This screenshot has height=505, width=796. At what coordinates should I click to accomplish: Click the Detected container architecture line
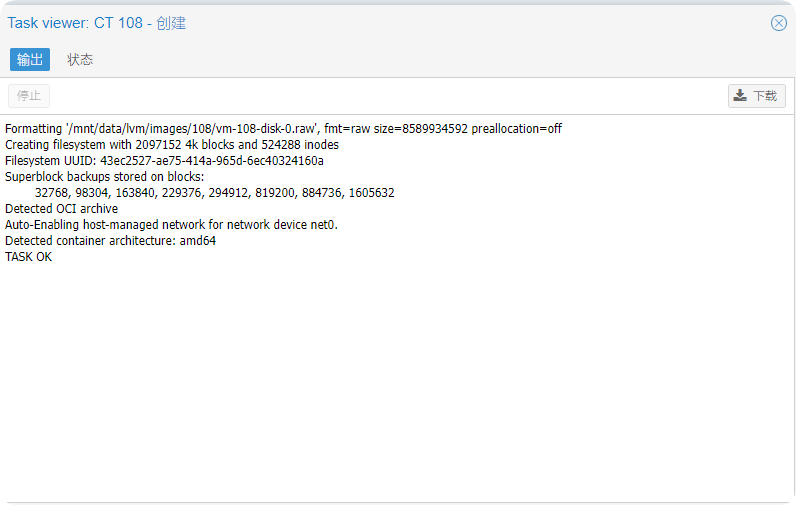coord(110,241)
